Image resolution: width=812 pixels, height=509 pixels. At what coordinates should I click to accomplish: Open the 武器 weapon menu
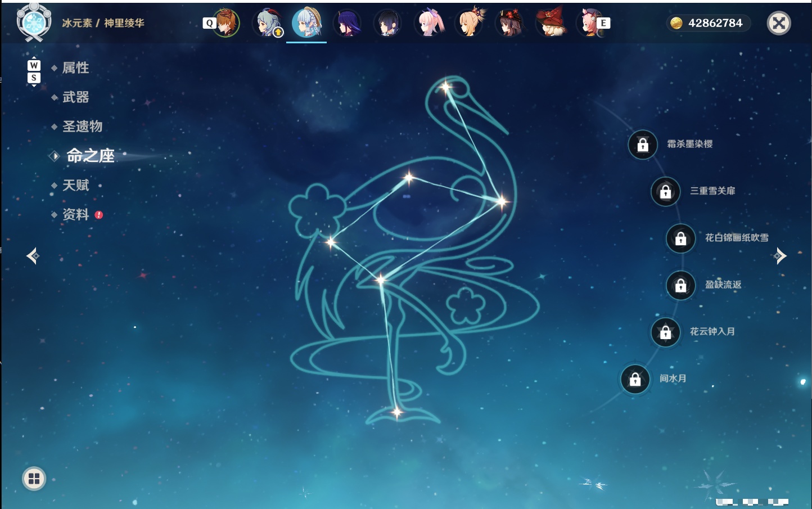(76, 97)
